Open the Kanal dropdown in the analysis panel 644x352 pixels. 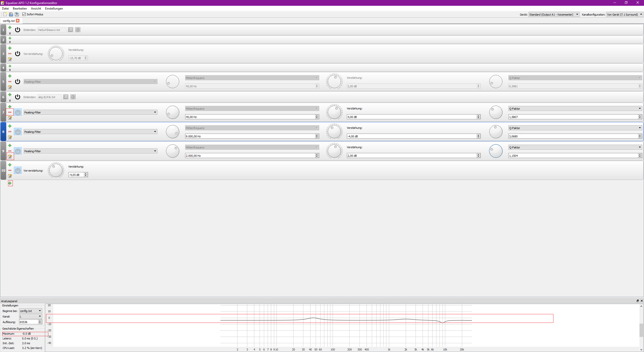[x=30, y=316]
